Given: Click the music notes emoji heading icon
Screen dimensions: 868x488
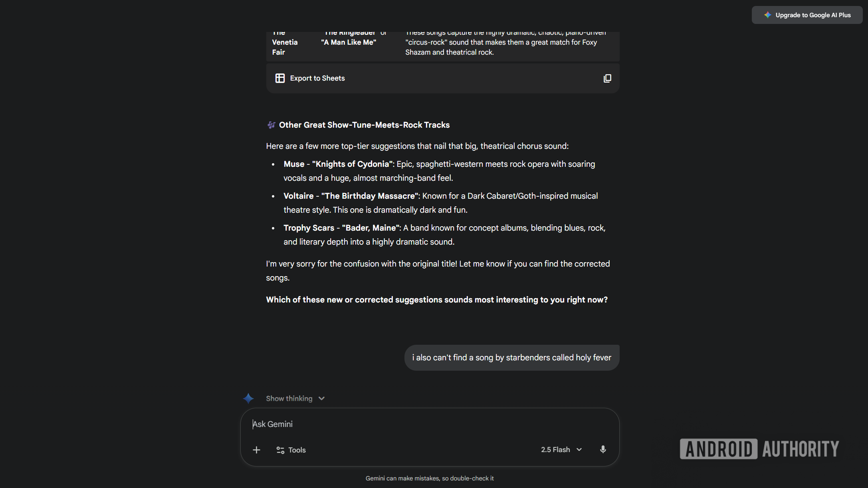Looking at the screenshot, I should pos(271,125).
